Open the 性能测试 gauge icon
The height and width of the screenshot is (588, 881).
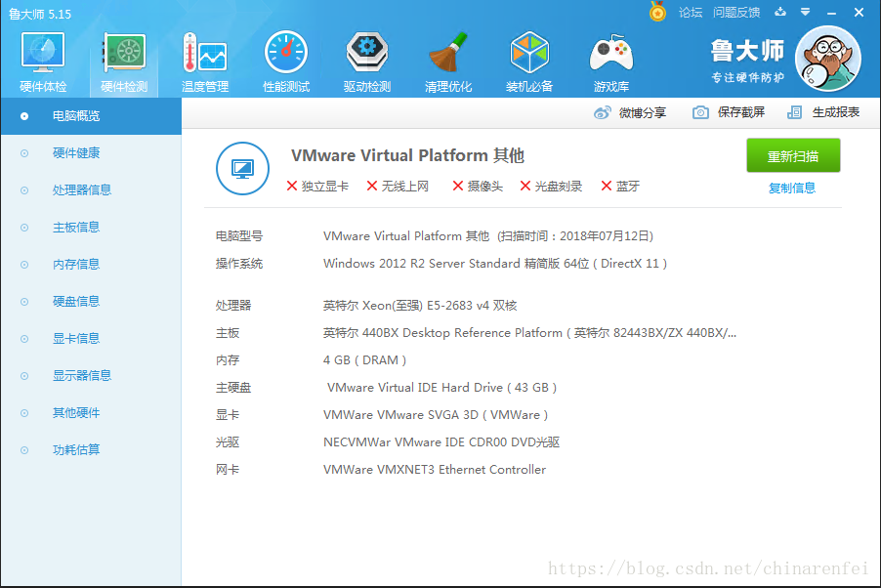(286, 53)
